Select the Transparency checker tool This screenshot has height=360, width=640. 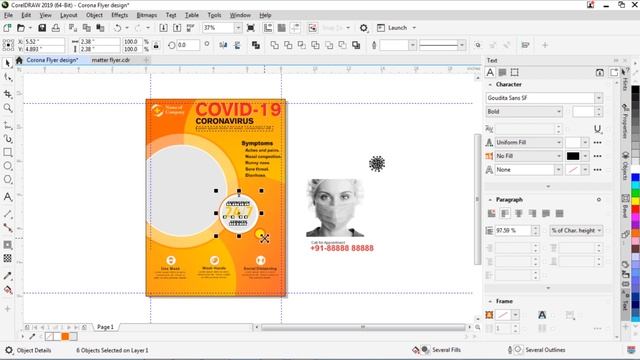[x=7, y=258]
